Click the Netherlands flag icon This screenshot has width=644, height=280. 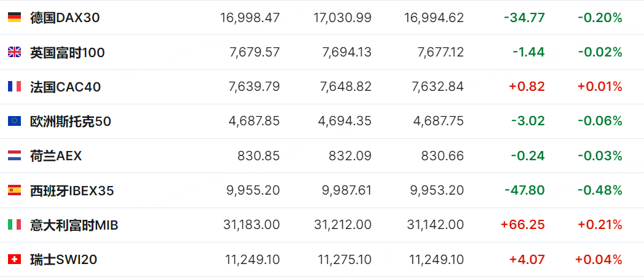(x=14, y=155)
